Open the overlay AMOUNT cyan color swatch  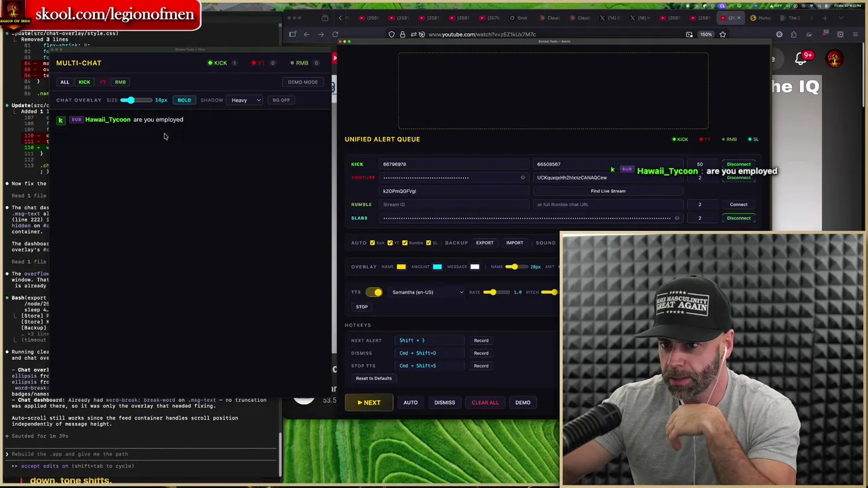coord(437,267)
